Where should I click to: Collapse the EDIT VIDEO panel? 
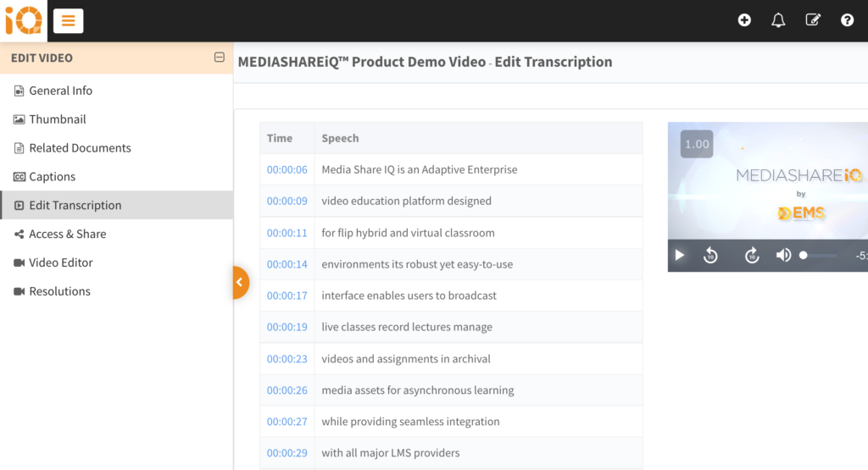[x=220, y=57]
